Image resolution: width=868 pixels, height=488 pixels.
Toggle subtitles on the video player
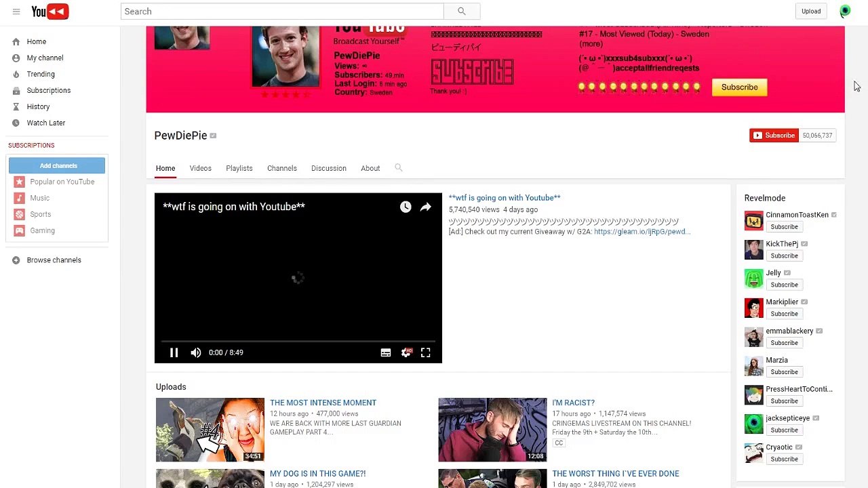386,352
